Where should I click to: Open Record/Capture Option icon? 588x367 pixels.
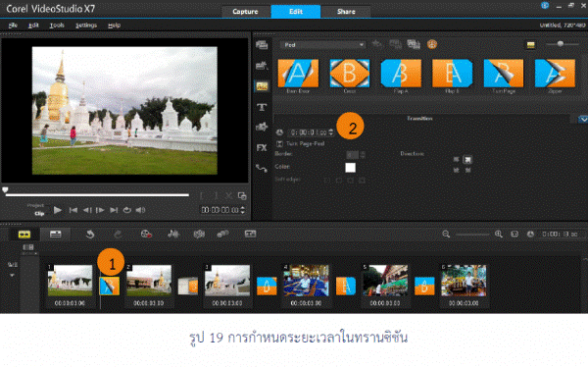(x=146, y=234)
